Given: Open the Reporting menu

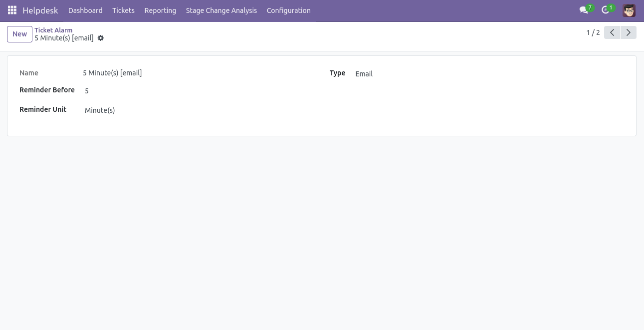Looking at the screenshot, I should coord(160,10).
